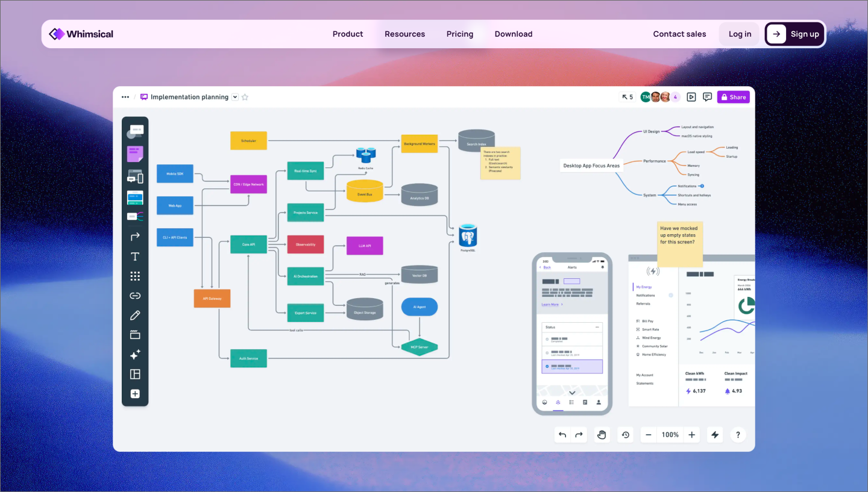Open the AI sparkle tool
This screenshot has width=868, height=492.
pyautogui.click(x=135, y=355)
